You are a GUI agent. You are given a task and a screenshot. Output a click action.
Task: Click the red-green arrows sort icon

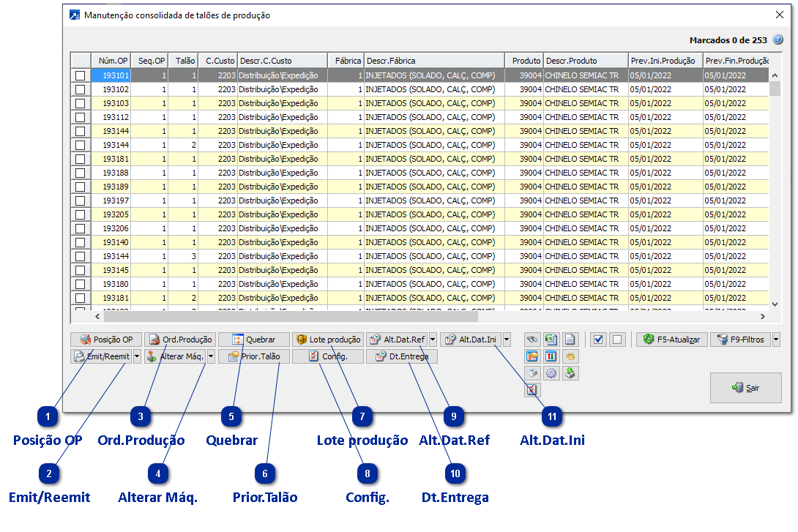coord(551,356)
